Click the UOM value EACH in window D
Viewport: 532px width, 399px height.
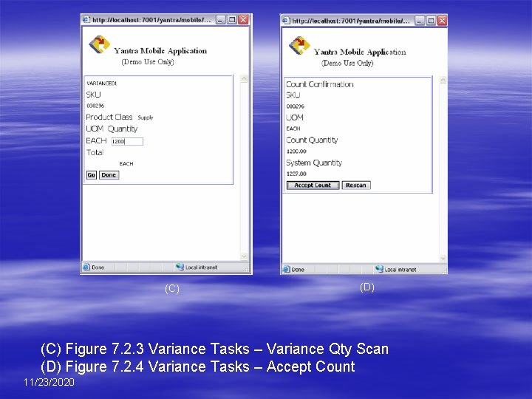point(293,129)
